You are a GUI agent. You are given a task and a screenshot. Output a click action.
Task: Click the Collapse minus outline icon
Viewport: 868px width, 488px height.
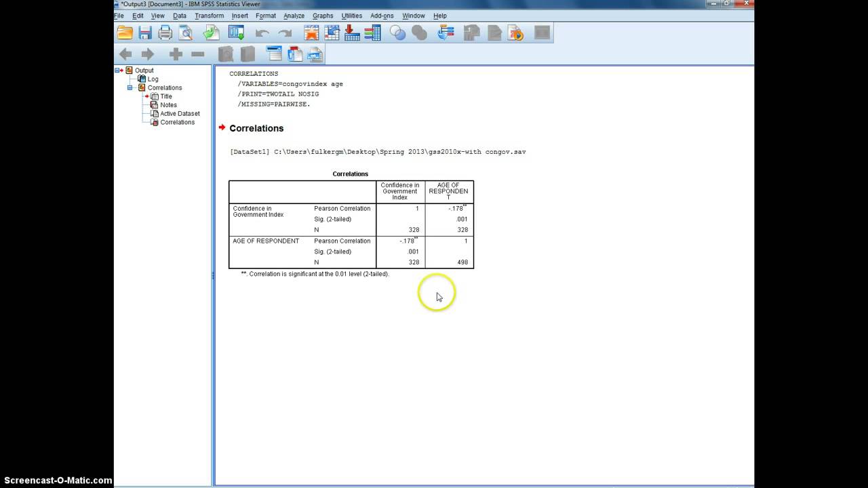[x=198, y=54]
